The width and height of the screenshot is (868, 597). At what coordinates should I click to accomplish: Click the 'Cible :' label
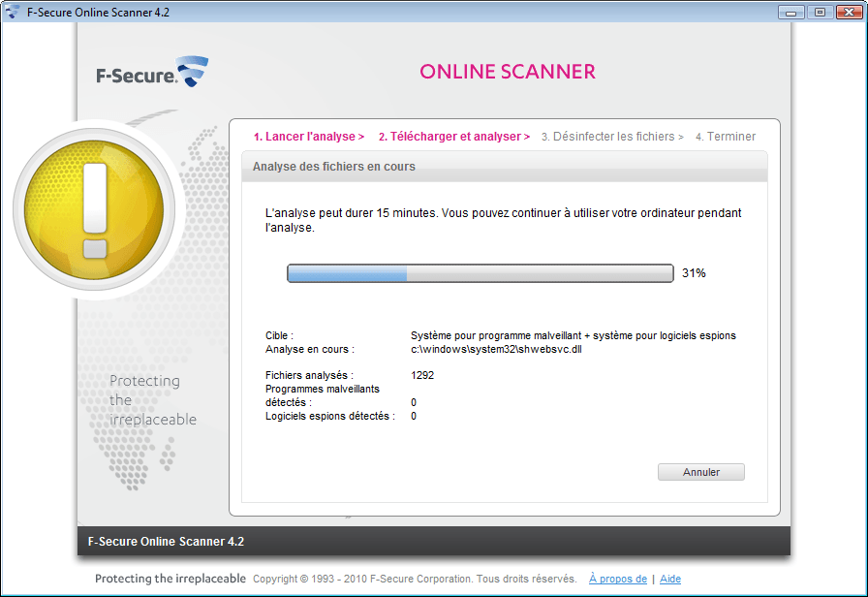point(280,335)
